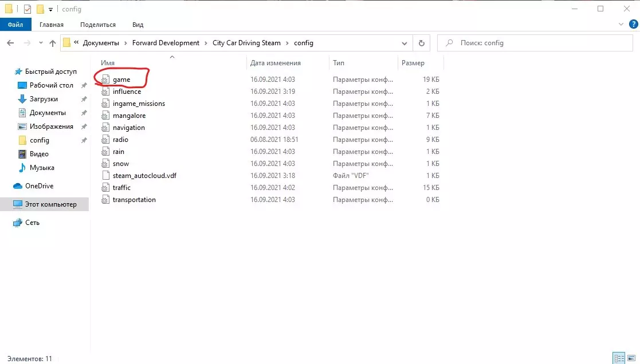Open Сеть in sidebar
The width and height of the screenshot is (640, 364).
(x=32, y=223)
